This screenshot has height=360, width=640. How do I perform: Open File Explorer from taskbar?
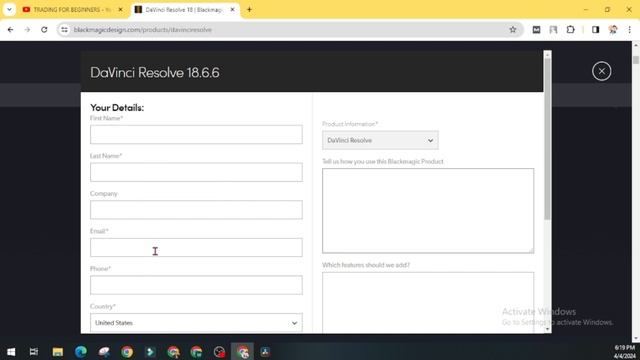click(58, 351)
